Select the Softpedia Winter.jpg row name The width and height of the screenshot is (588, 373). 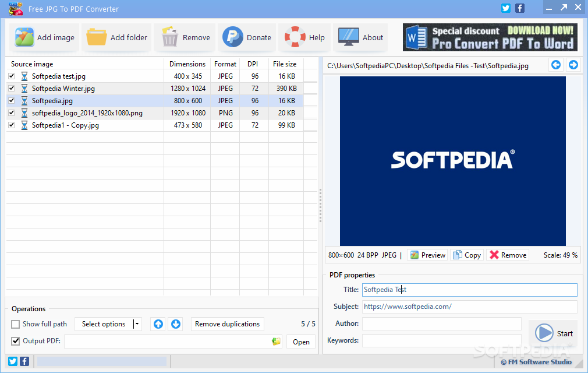(x=63, y=89)
